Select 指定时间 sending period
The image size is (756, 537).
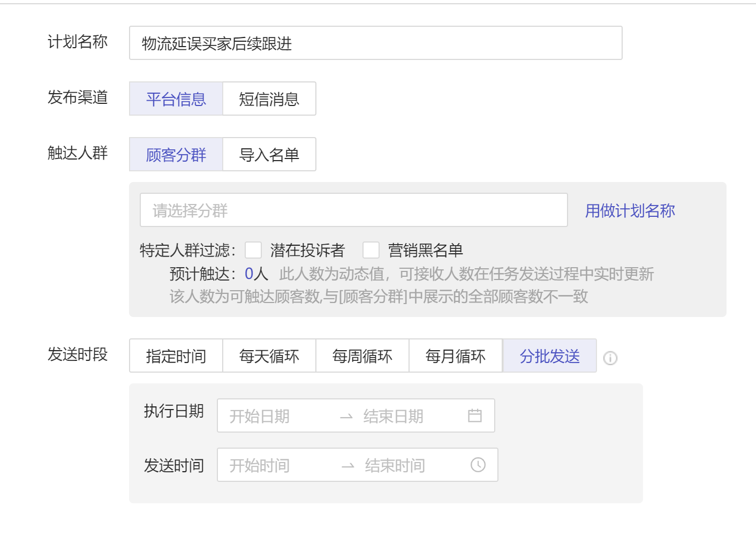click(176, 356)
